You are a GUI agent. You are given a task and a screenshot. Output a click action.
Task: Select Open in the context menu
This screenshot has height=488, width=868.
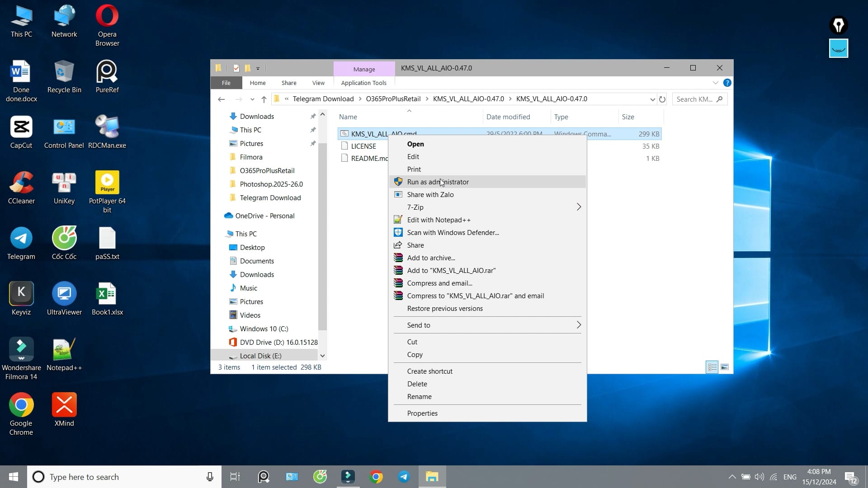[487, 144]
